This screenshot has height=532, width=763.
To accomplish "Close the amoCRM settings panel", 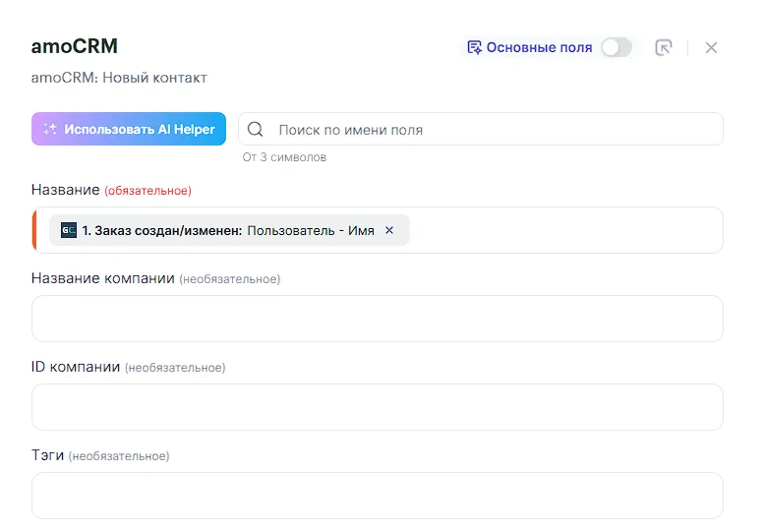I will pyautogui.click(x=712, y=47).
